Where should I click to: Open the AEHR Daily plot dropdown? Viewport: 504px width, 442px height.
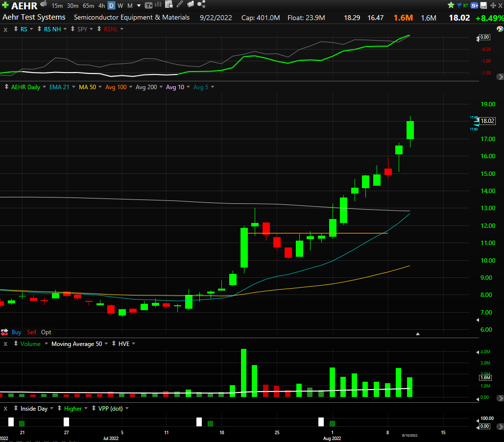[45, 87]
